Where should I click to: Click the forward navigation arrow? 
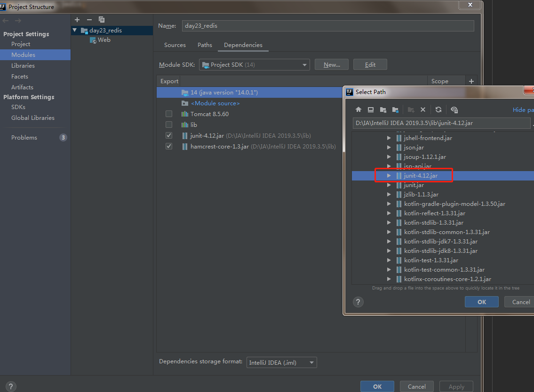click(18, 21)
